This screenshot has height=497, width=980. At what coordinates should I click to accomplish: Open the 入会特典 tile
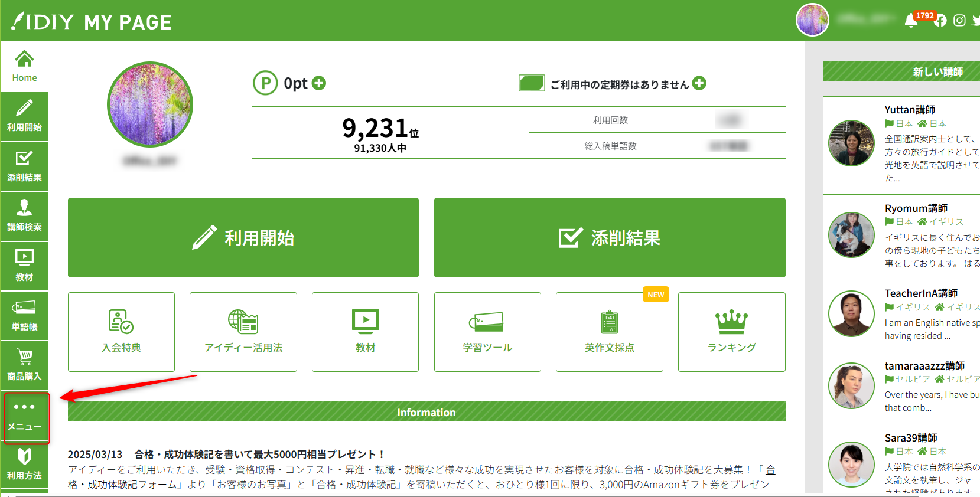click(x=121, y=332)
